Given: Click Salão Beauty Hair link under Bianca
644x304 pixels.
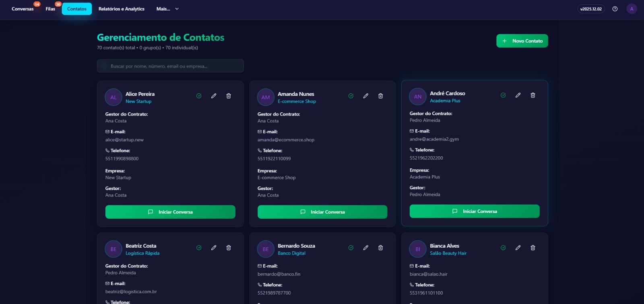Looking at the screenshot, I should pyautogui.click(x=448, y=253).
